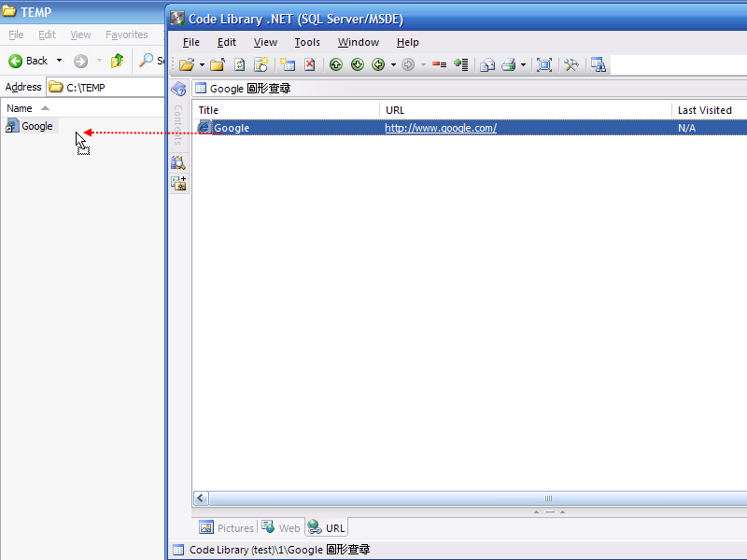Image resolution: width=747 pixels, height=560 pixels.
Task: Click the Back button in TEMP explorer window
Action: [x=28, y=61]
